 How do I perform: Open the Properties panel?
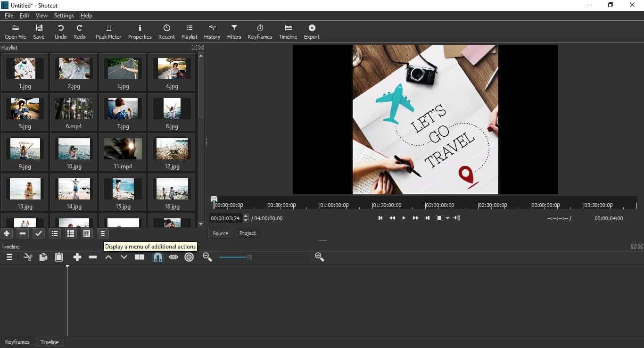(x=140, y=31)
